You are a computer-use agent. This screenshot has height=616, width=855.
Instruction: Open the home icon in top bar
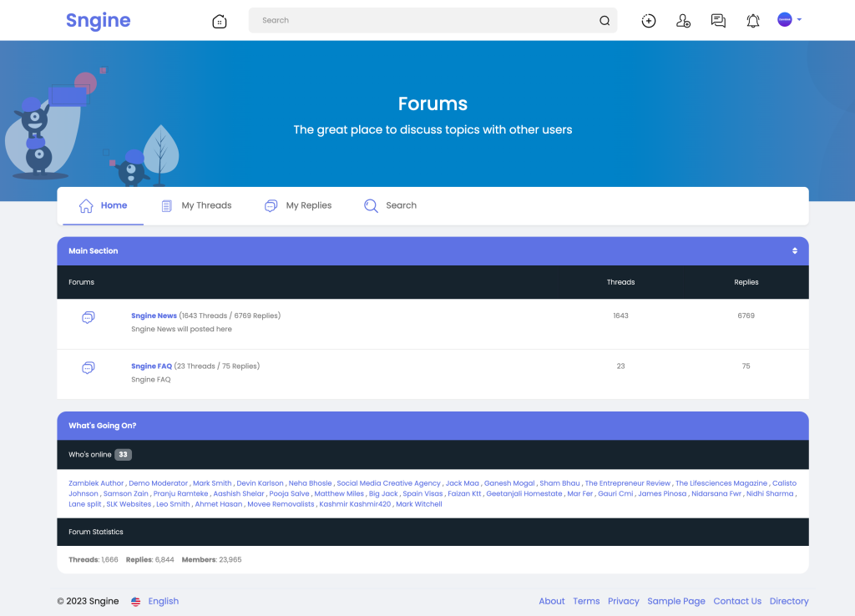(x=220, y=21)
